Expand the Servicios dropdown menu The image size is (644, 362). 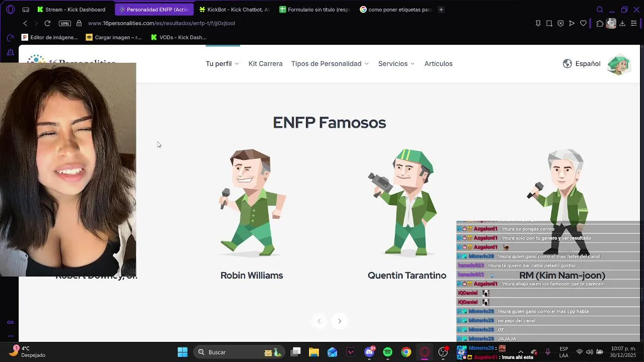pos(396,64)
